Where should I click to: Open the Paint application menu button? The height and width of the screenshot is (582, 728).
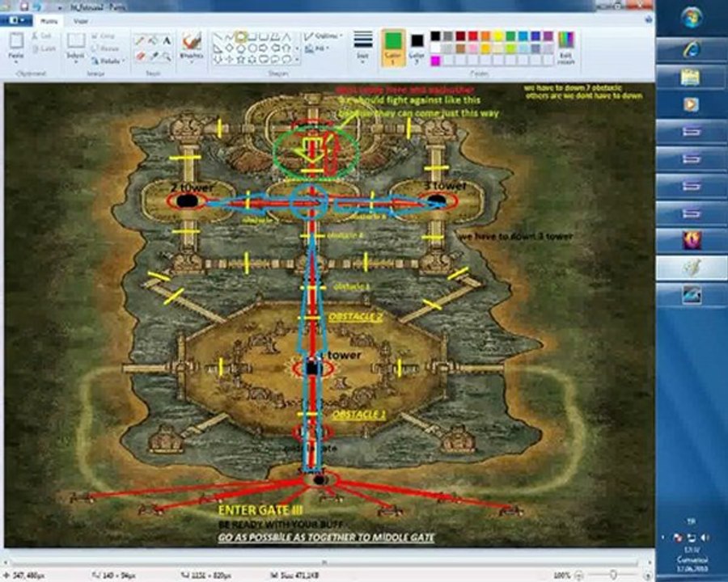click(x=16, y=20)
